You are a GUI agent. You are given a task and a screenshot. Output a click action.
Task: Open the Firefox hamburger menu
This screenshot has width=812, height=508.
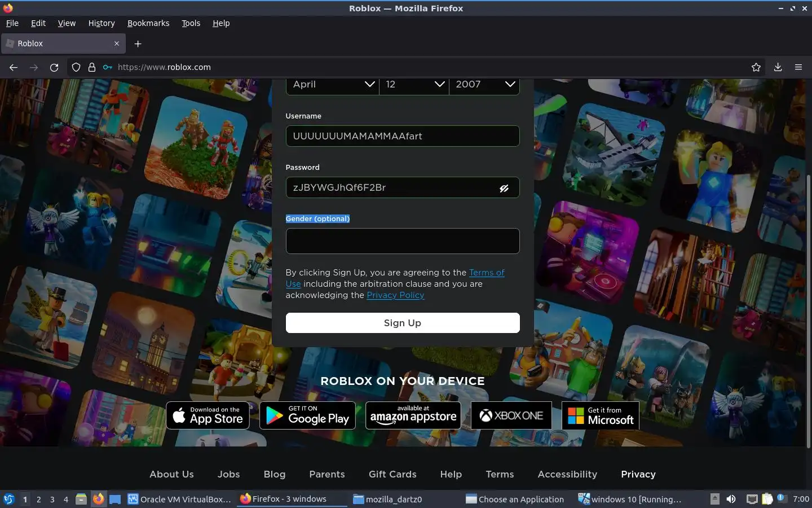pos(798,67)
